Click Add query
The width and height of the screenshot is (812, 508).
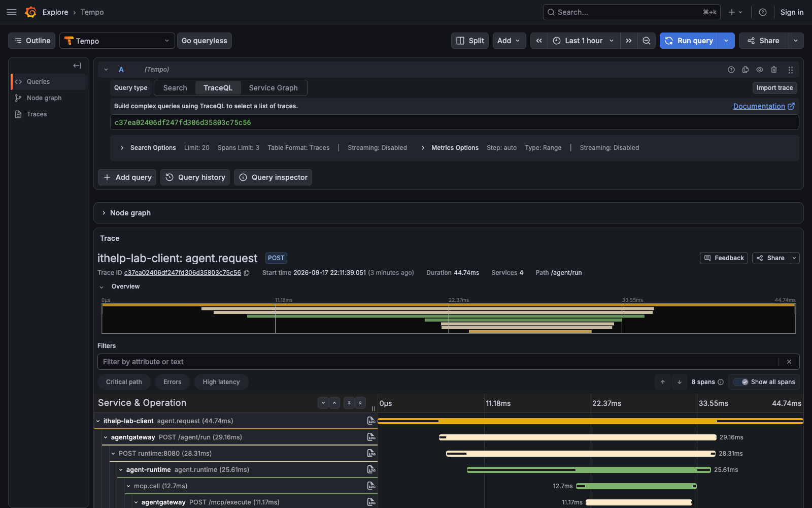click(127, 177)
